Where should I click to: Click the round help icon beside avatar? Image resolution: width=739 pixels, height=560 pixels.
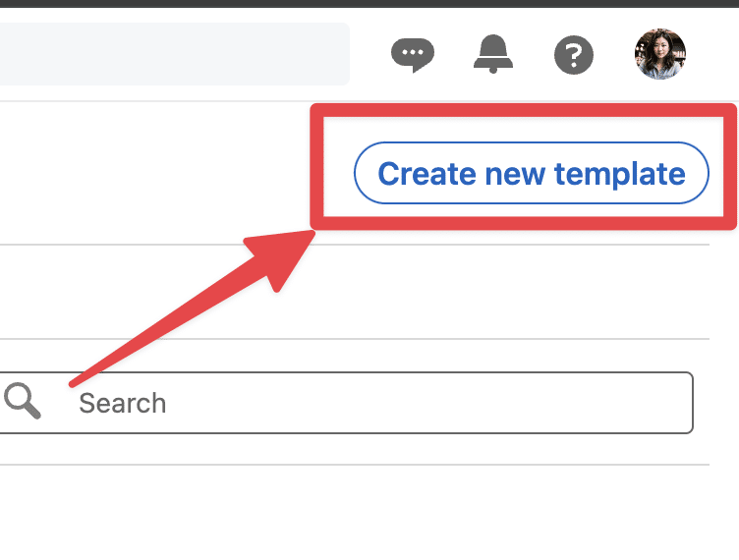tap(574, 55)
